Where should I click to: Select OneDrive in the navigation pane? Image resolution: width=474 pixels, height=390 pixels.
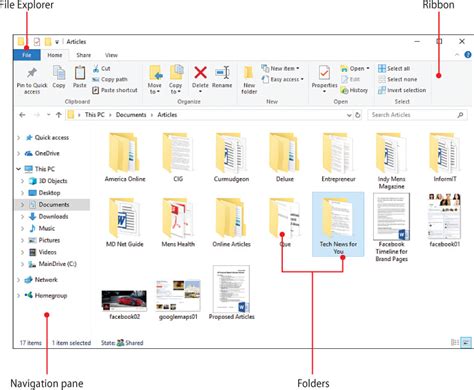[42, 153]
